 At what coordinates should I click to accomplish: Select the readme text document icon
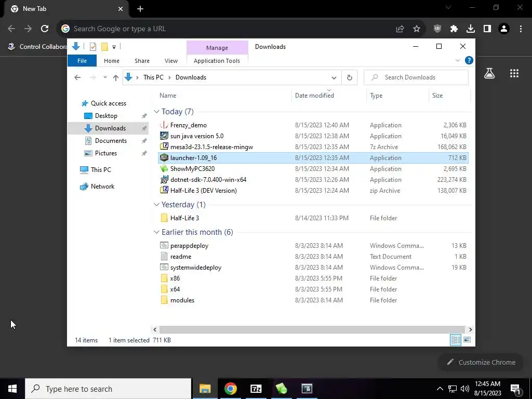pos(164,256)
